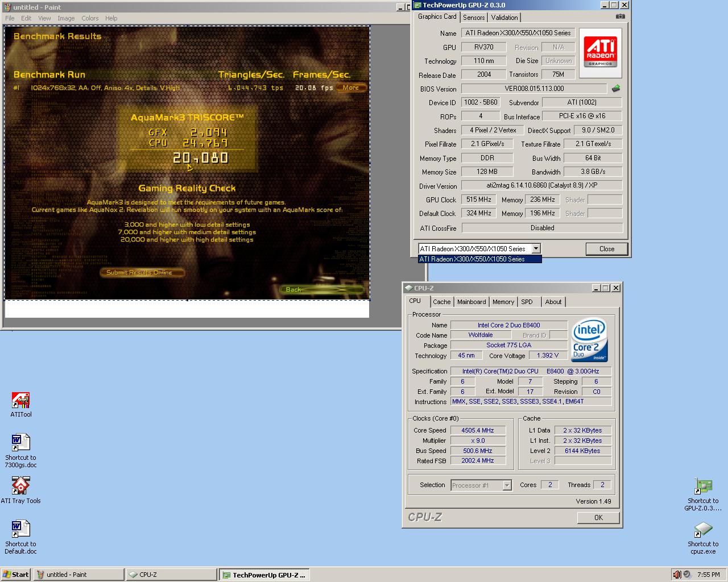Click the Core Speed 4505.4 MHz value

click(x=478, y=430)
